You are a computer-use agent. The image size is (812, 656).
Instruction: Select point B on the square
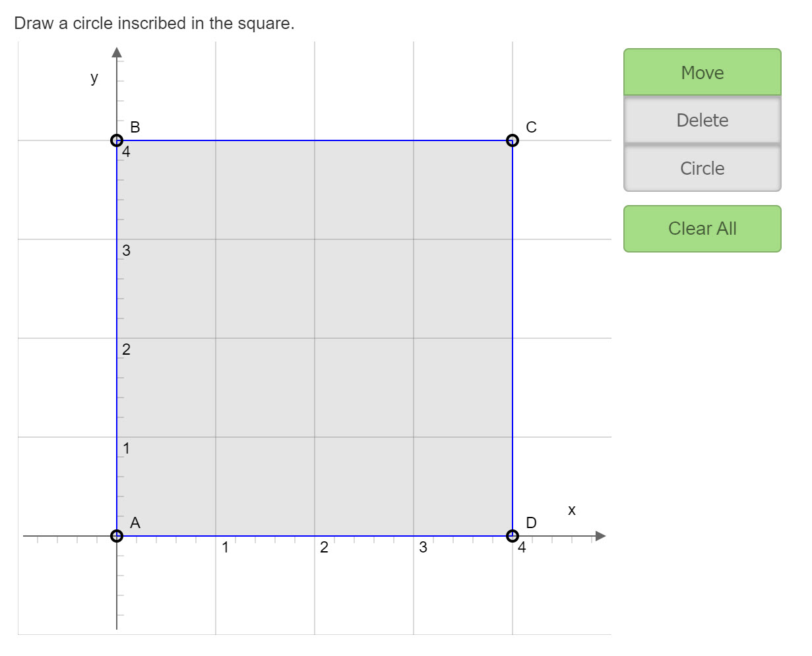117,140
